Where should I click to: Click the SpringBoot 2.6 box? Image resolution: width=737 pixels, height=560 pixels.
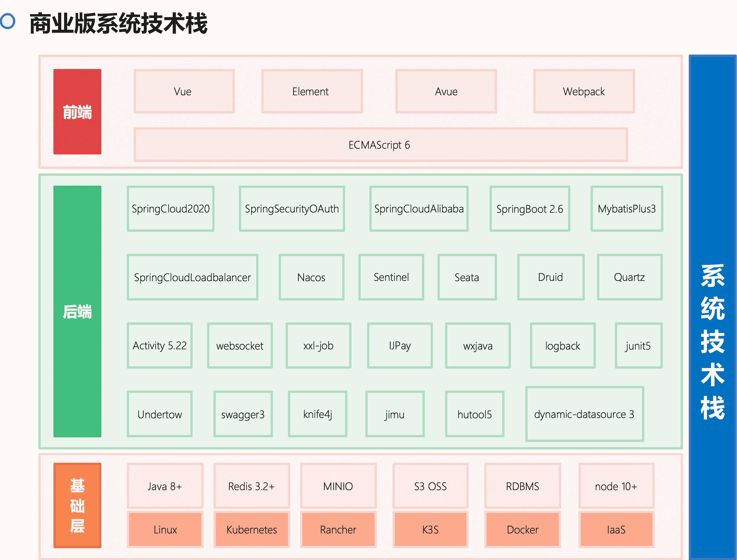[530, 209]
